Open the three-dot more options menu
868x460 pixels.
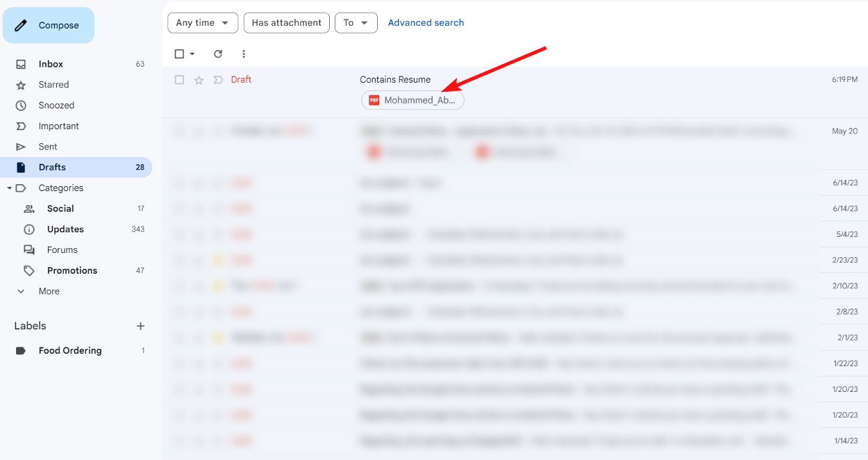click(244, 54)
